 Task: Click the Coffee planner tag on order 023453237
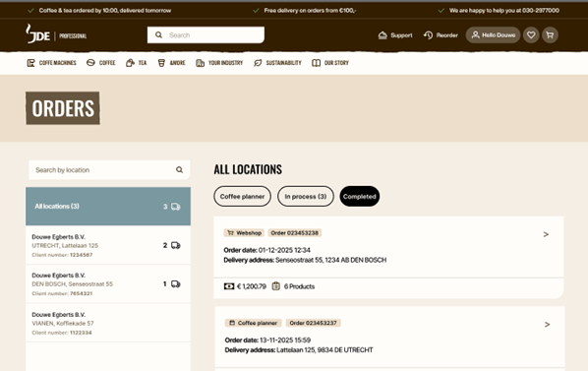pyautogui.click(x=253, y=323)
